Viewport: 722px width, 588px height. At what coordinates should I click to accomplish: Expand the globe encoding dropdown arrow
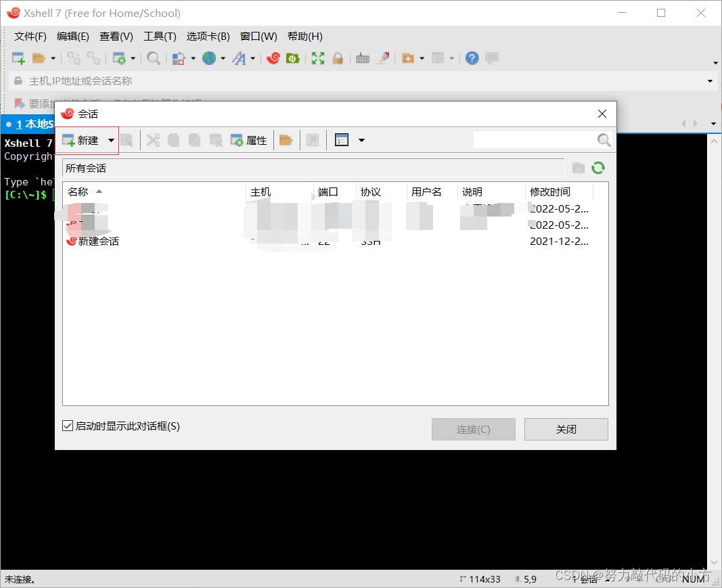click(x=223, y=58)
